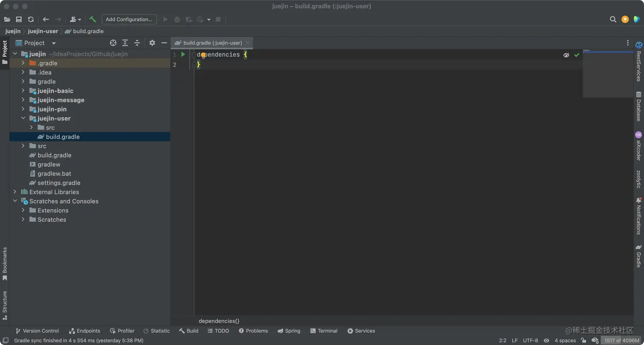This screenshot has height=345, width=644.
Task: Click the juejin-user breadcrumb
Action: pyautogui.click(x=43, y=31)
